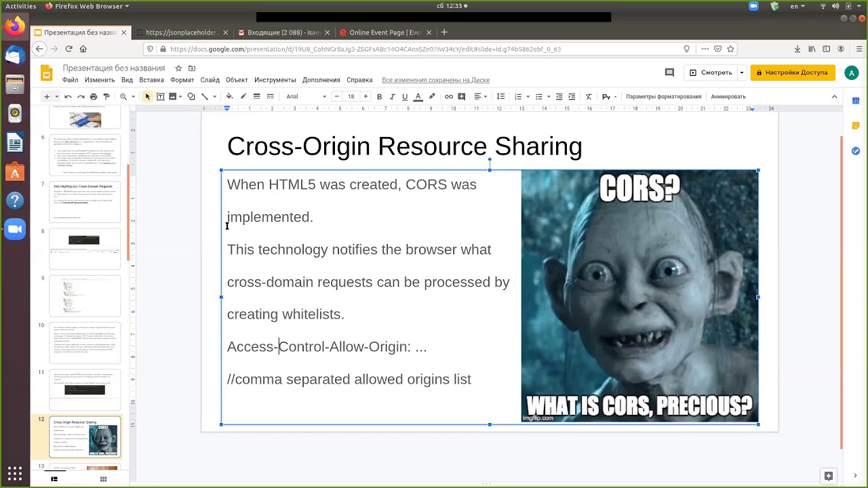Click bulleted list icon
Screen dimensions: 868x488
[x=540, y=96]
